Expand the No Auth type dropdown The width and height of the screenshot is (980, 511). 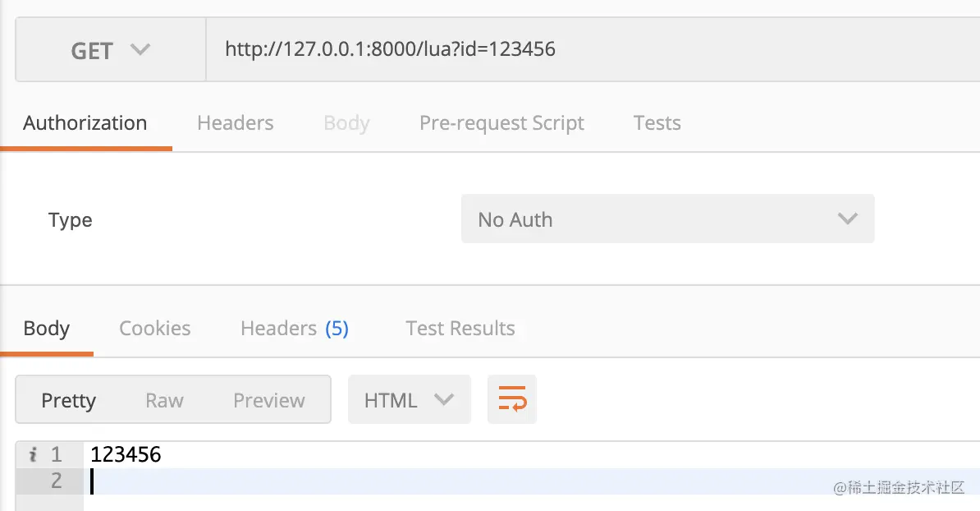[667, 219]
